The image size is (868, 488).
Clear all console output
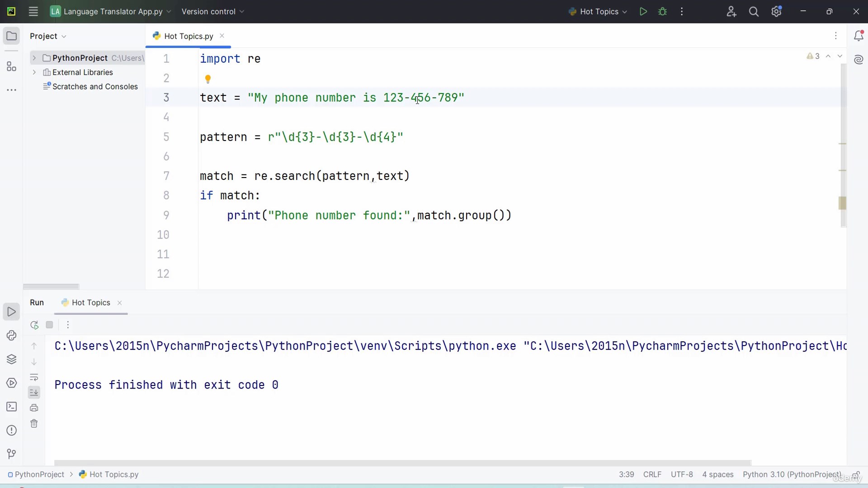pos(34,424)
